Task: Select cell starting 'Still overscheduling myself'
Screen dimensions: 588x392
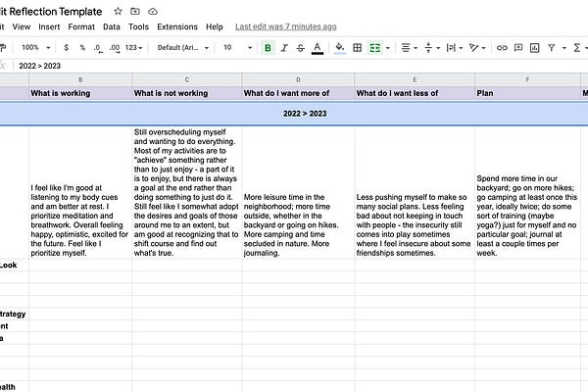Action: 187,192
